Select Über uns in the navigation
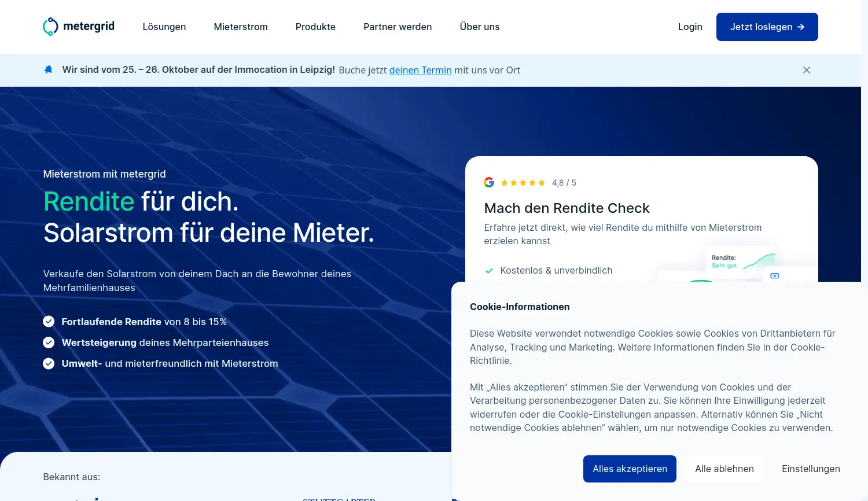The image size is (868, 501). click(479, 27)
